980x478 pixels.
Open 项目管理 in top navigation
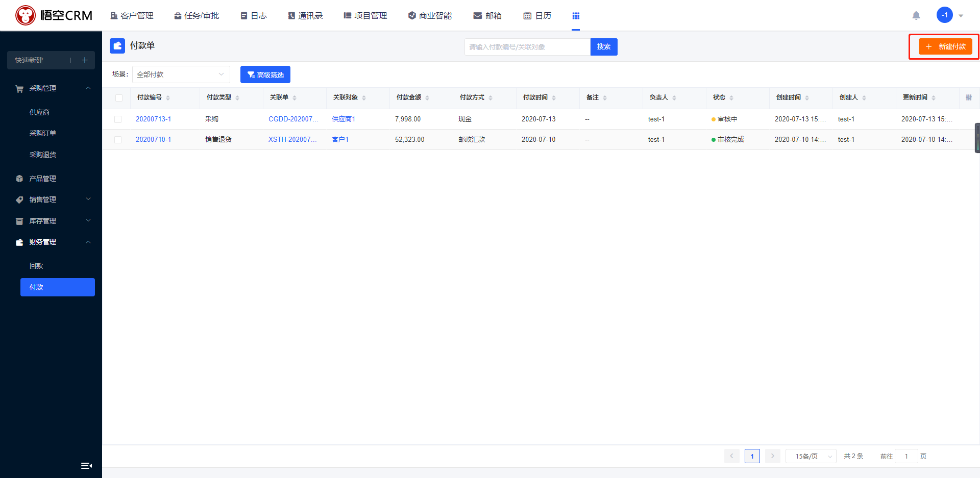pos(365,16)
